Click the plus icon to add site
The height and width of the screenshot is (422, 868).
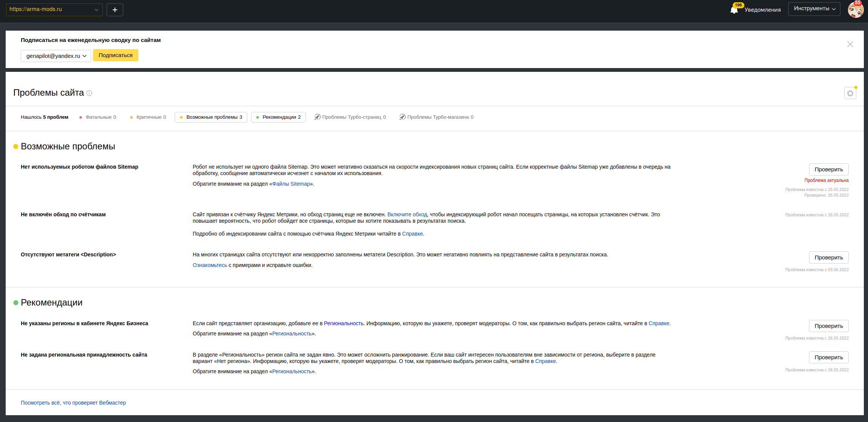(115, 10)
